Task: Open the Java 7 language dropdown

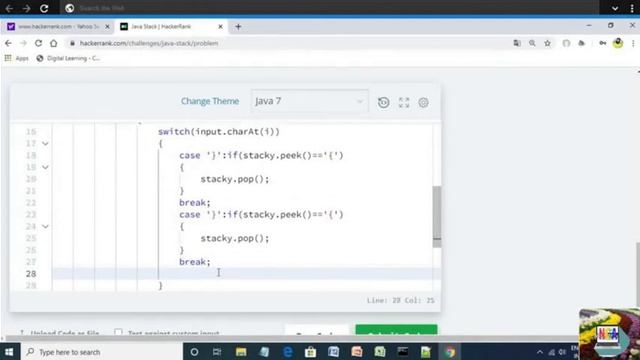Action: point(309,101)
